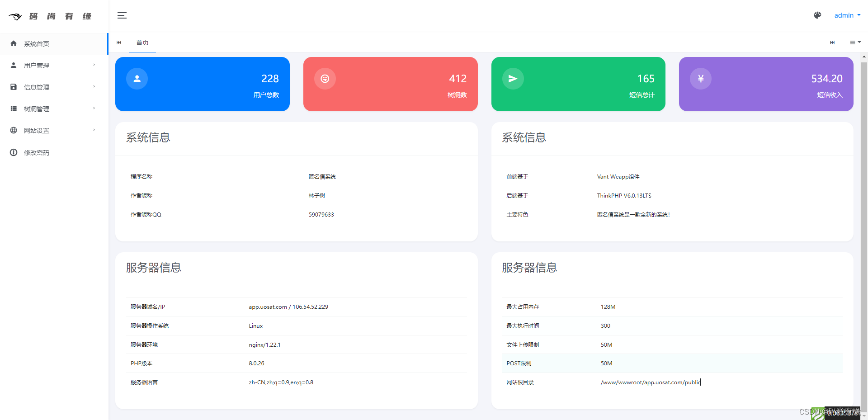This screenshot has height=420, width=868.
Task: Click the 228 用户总数 value
Action: [x=270, y=79]
